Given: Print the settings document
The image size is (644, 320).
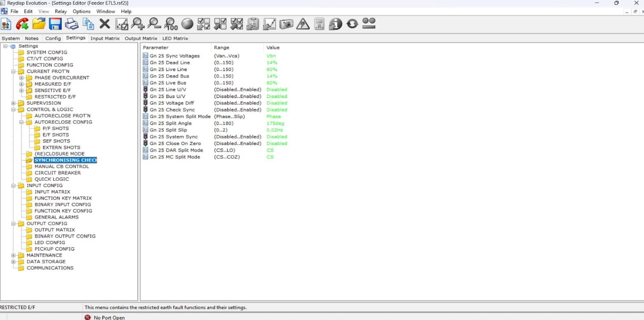Looking at the screenshot, I should point(71,24).
